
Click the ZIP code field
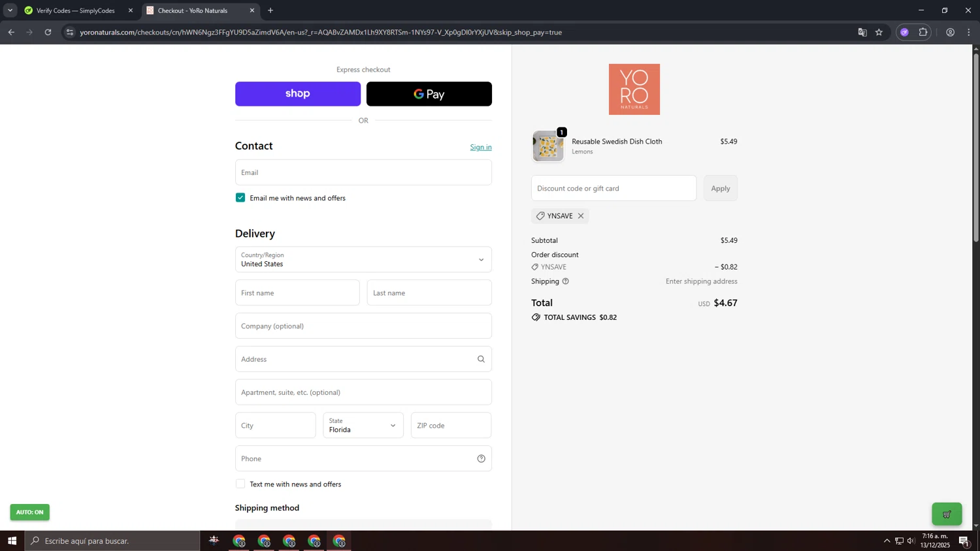pos(451,426)
